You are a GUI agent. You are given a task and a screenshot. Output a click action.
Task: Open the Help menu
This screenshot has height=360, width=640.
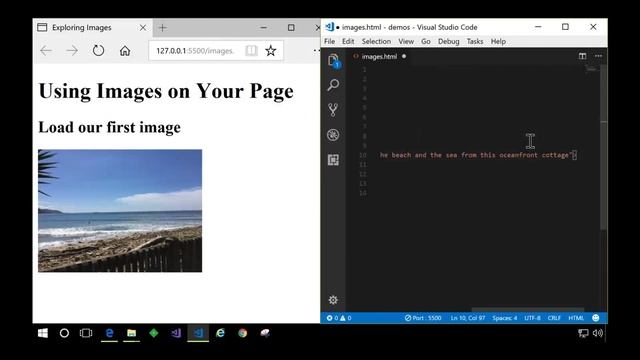[498, 42]
